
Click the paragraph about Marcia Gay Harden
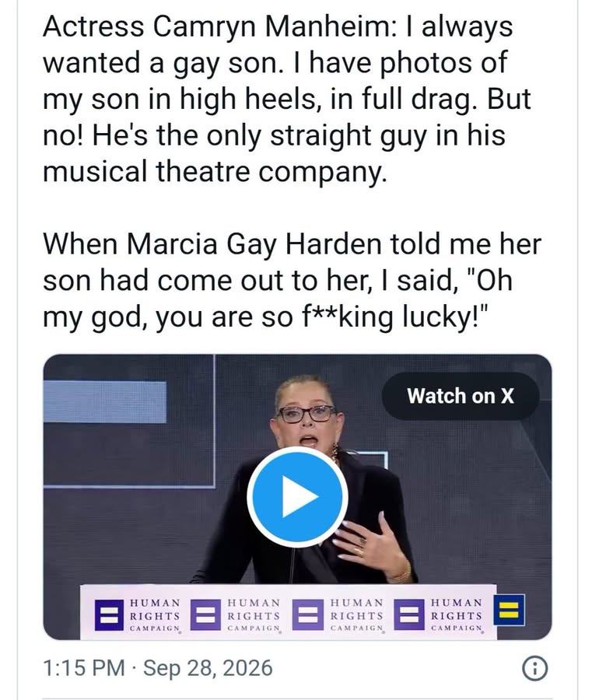(292, 280)
